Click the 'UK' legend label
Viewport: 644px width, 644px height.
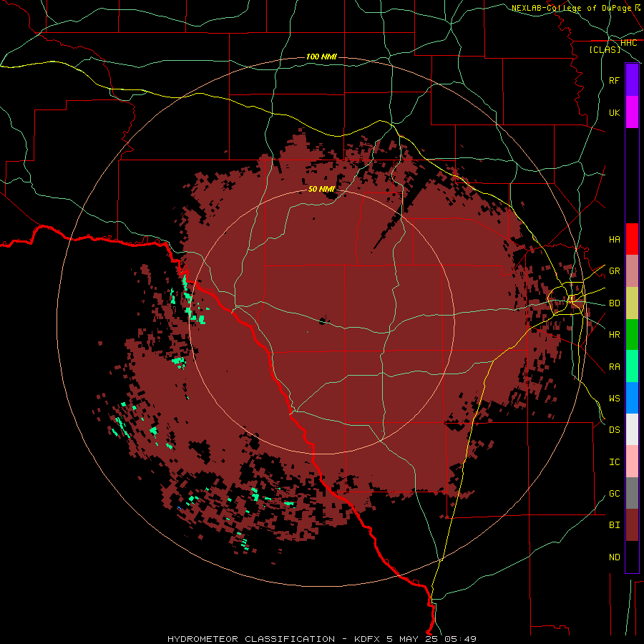click(x=614, y=113)
